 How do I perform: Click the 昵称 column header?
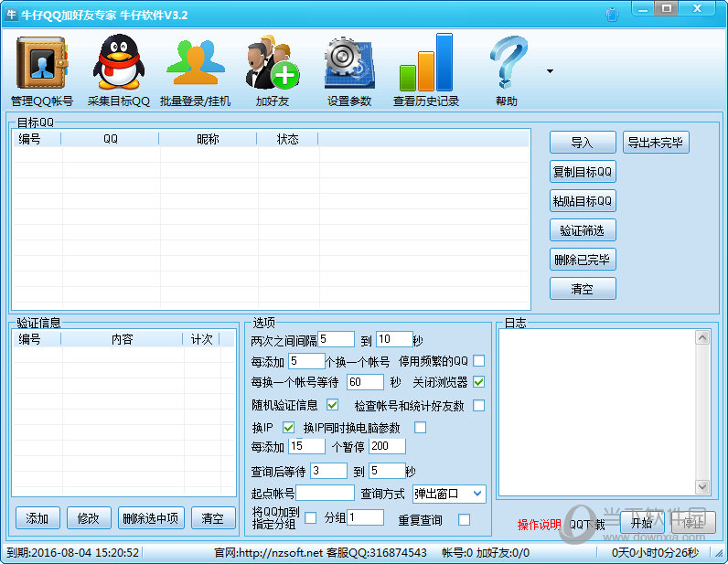point(208,139)
